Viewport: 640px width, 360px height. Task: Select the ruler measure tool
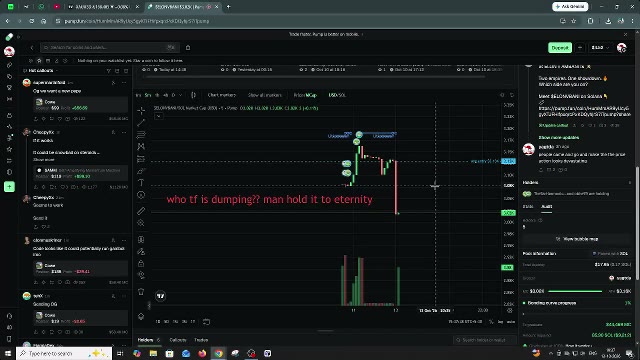pyautogui.click(x=141, y=211)
